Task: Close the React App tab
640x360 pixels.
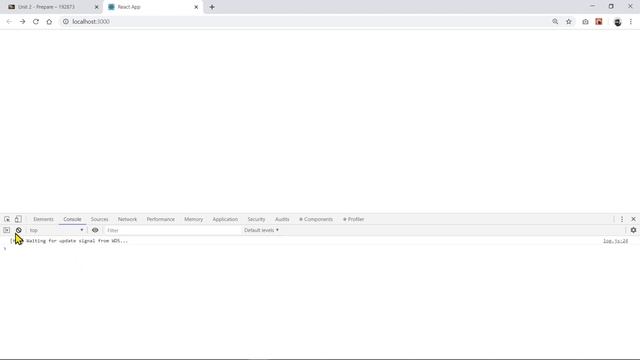Action: (x=196, y=7)
